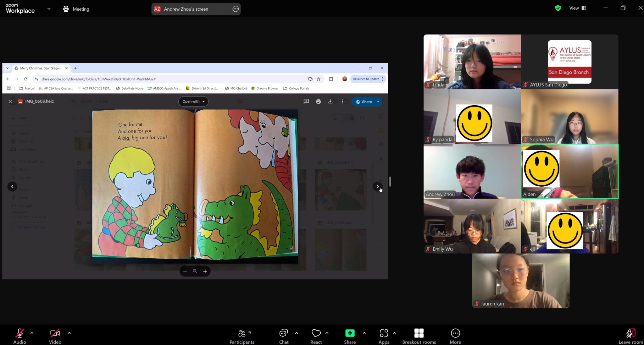Open the 'Open with' dropdown
The height and width of the screenshot is (345, 644).
pos(193,101)
